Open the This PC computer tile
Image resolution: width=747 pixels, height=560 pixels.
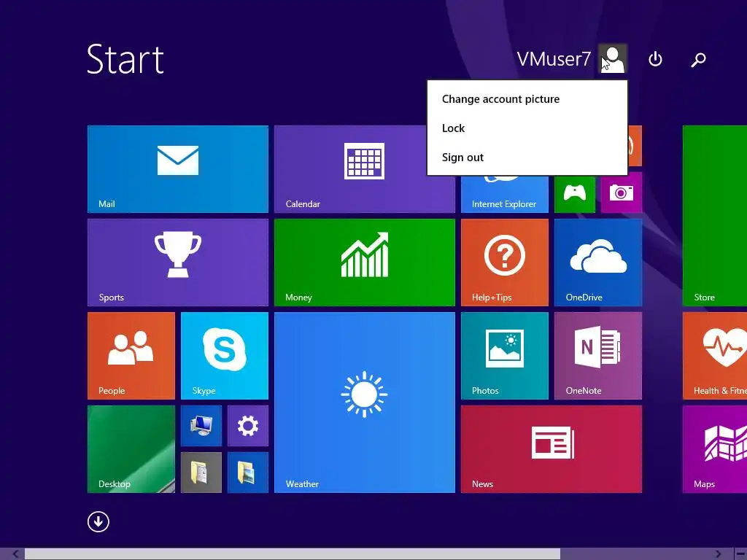point(201,426)
